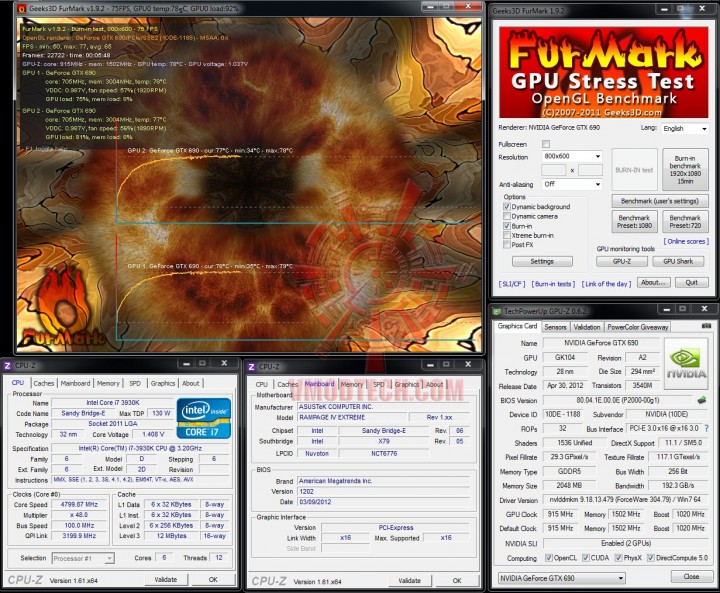Enable Dynamic camera option
This screenshot has height=593, width=720.
(507, 216)
